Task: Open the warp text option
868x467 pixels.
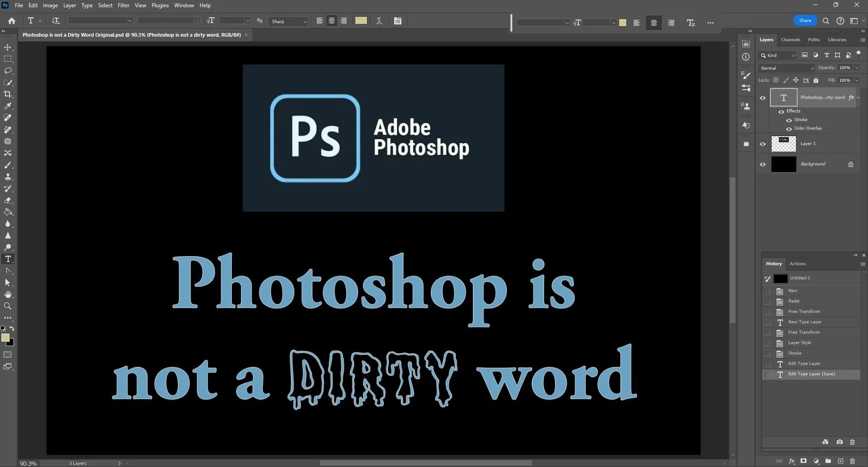Action: 379,21
